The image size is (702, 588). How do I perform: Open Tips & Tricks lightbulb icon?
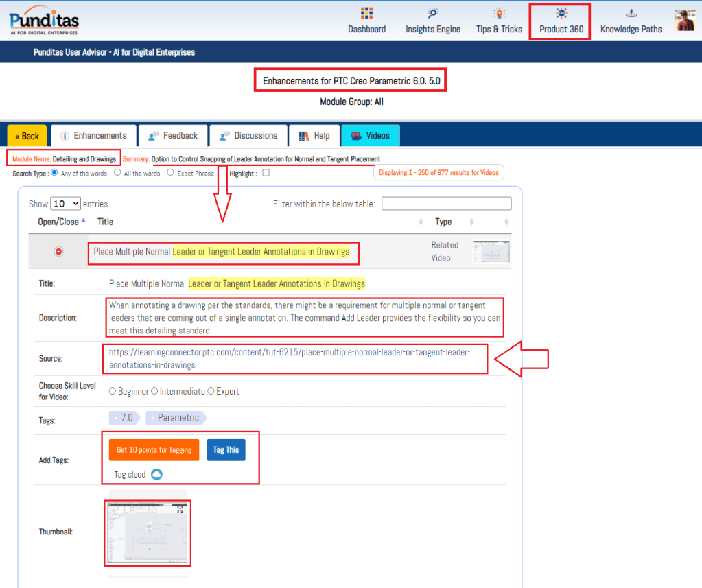[499, 14]
